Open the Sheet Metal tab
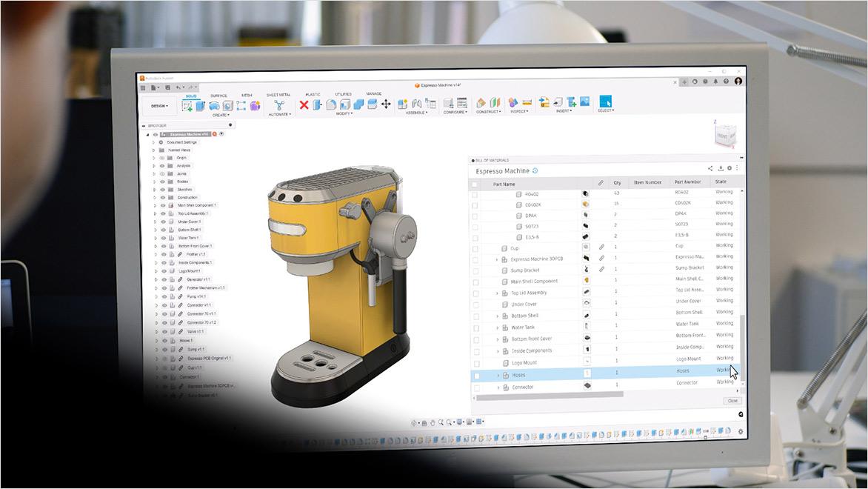Image resolution: width=868 pixels, height=489 pixels. [278, 95]
